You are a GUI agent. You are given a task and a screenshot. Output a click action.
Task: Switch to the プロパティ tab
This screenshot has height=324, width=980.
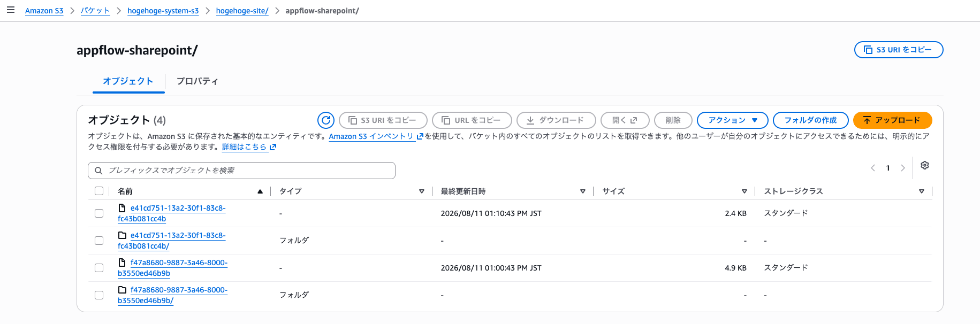coord(197,81)
